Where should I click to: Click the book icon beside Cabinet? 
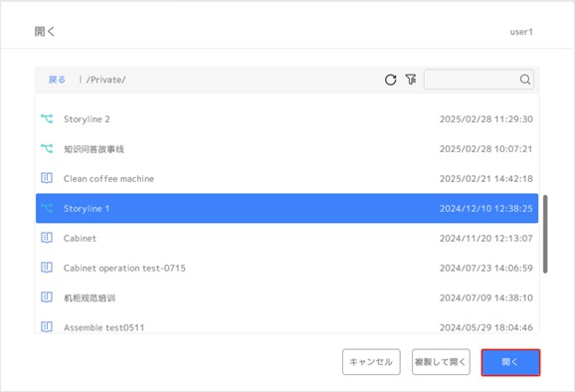click(x=47, y=238)
